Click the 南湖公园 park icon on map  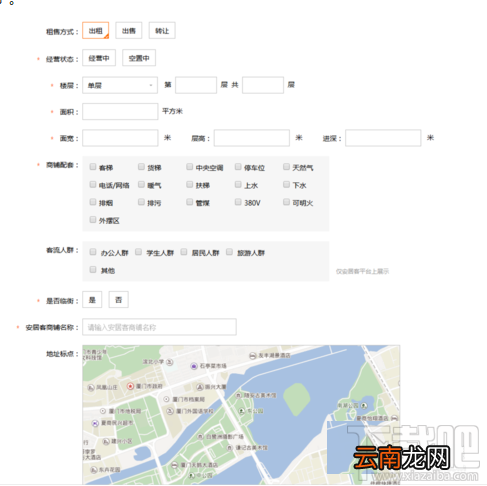point(364,406)
